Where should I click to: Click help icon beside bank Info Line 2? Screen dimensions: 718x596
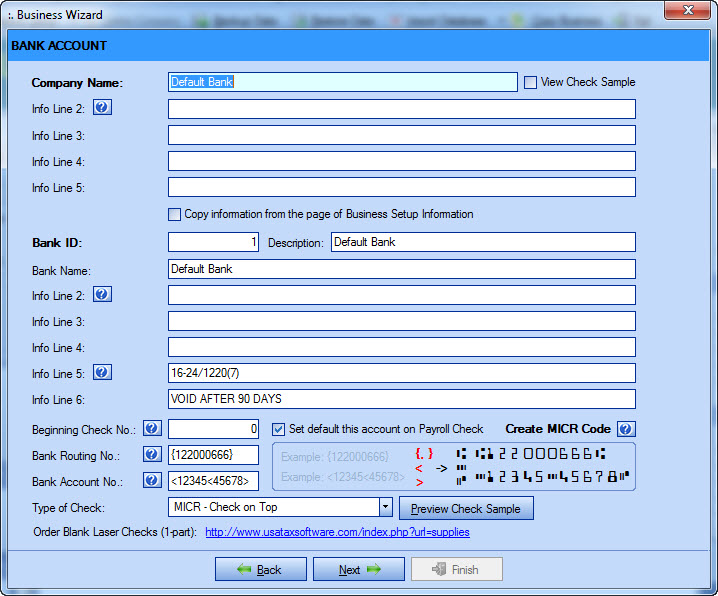point(102,295)
